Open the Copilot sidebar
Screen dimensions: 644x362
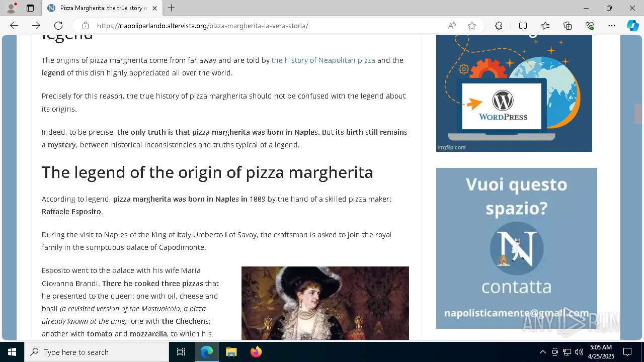[x=633, y=26]
